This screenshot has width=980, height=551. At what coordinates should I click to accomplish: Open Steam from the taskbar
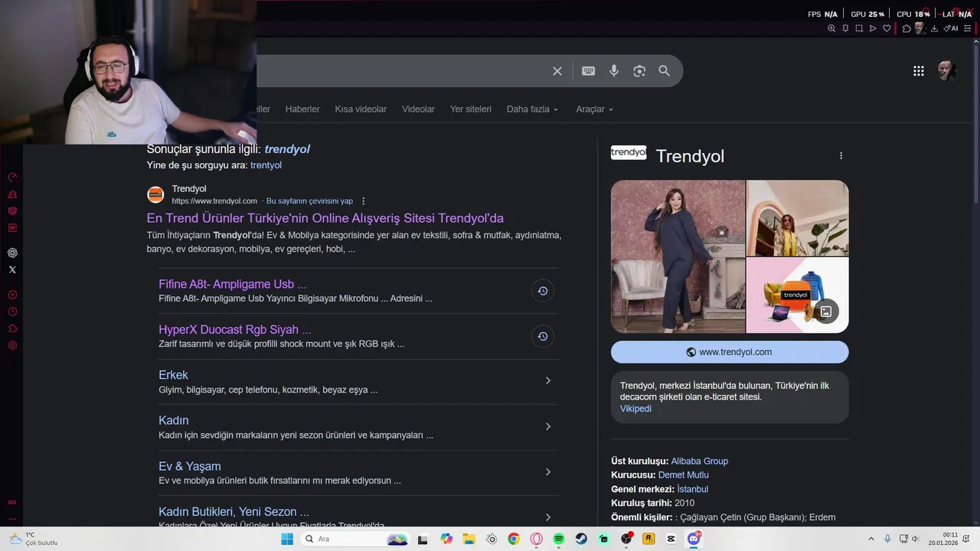click(x=582, y=539)
